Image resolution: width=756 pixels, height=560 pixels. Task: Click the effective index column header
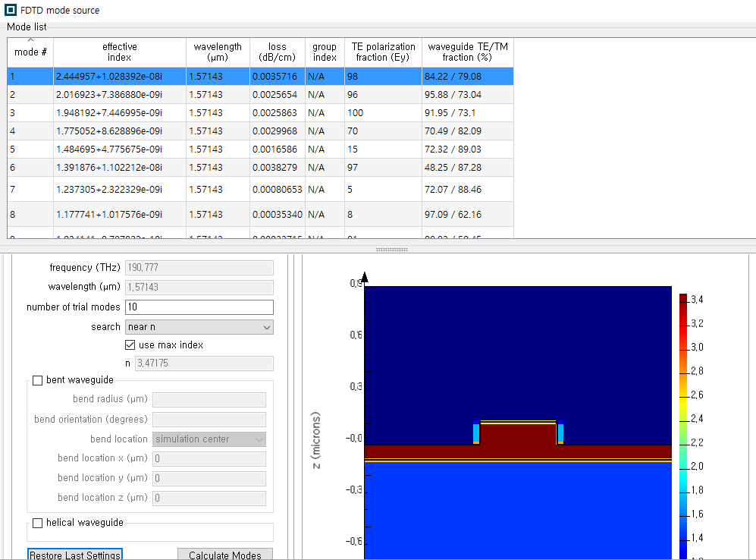120,52
